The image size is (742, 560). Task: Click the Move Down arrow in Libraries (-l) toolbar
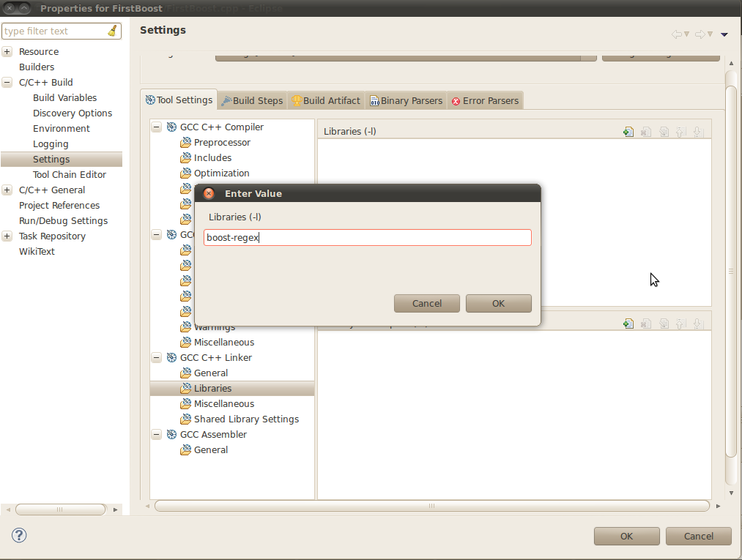[698, 132]
